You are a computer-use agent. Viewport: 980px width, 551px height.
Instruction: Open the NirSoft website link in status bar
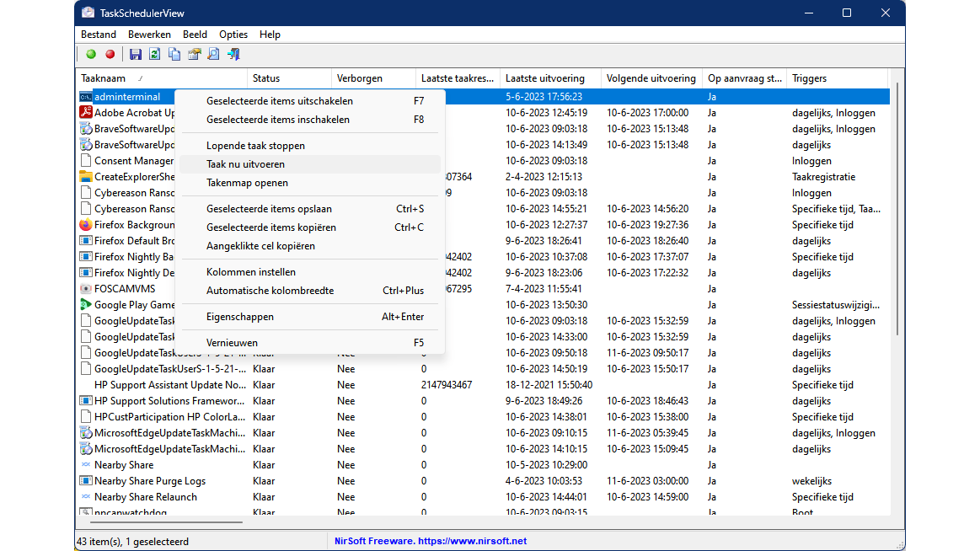tap(430, 541)
